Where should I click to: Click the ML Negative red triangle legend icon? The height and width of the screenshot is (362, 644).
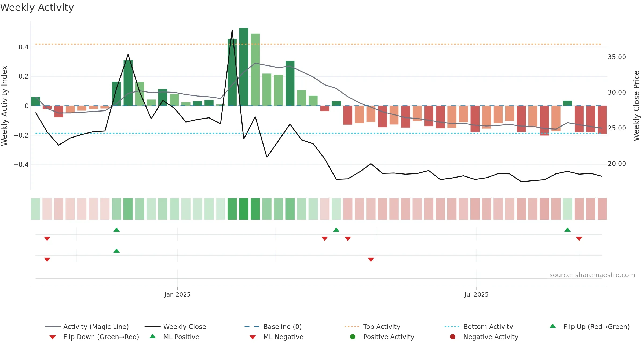pyautogui.click(x=253, y=337)
